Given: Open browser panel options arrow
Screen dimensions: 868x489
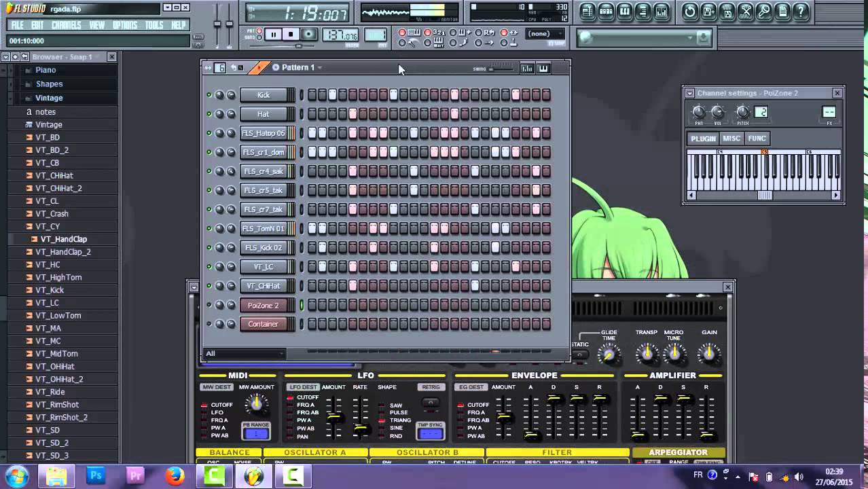Looking at the screenshot, I should tap(5, 57).
